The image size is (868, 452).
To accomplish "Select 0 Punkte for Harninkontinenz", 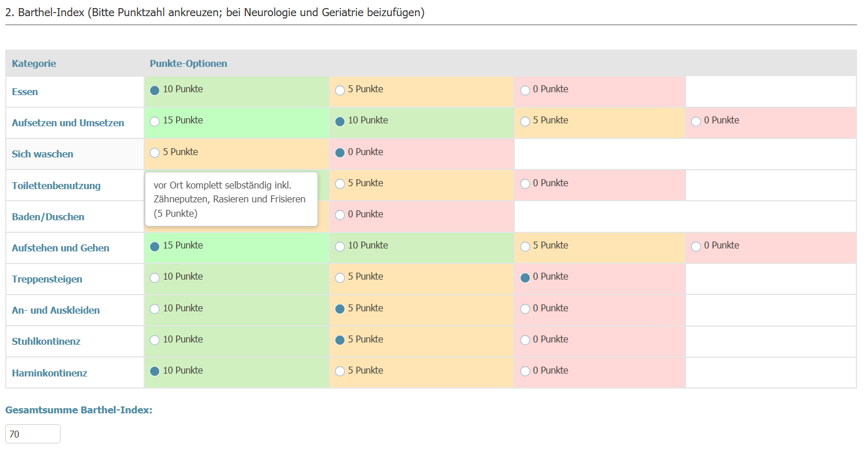I will pos(525,371).
